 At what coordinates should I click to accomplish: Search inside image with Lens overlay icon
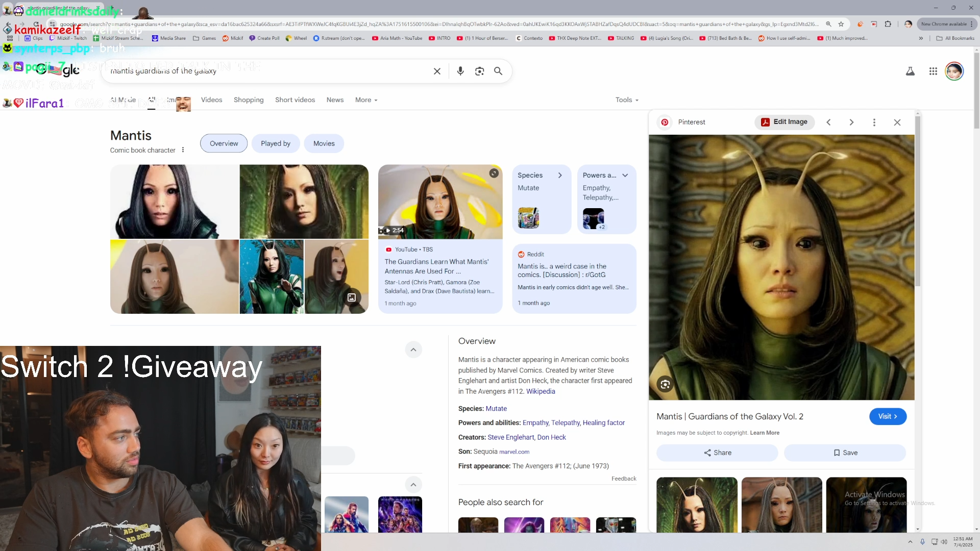click(665, 385)
